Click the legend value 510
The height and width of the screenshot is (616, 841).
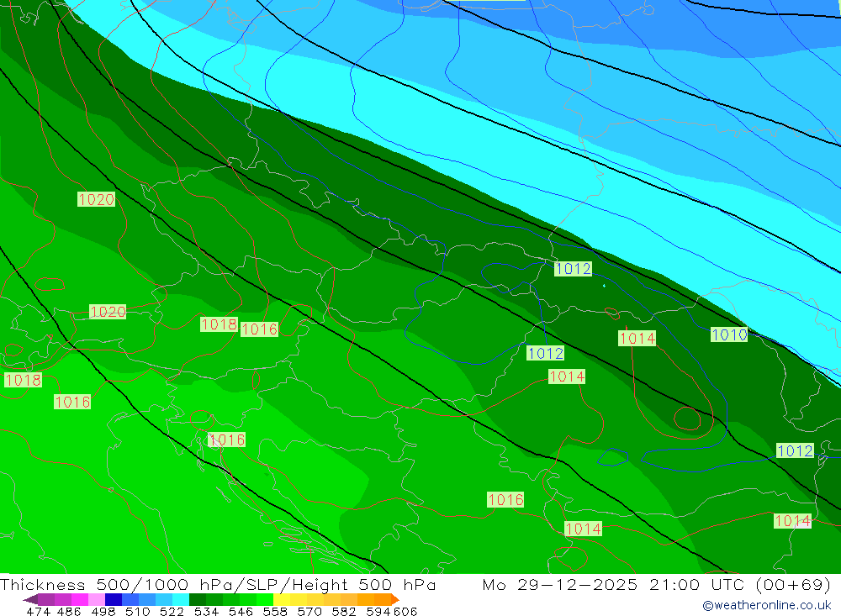(137, 611)
